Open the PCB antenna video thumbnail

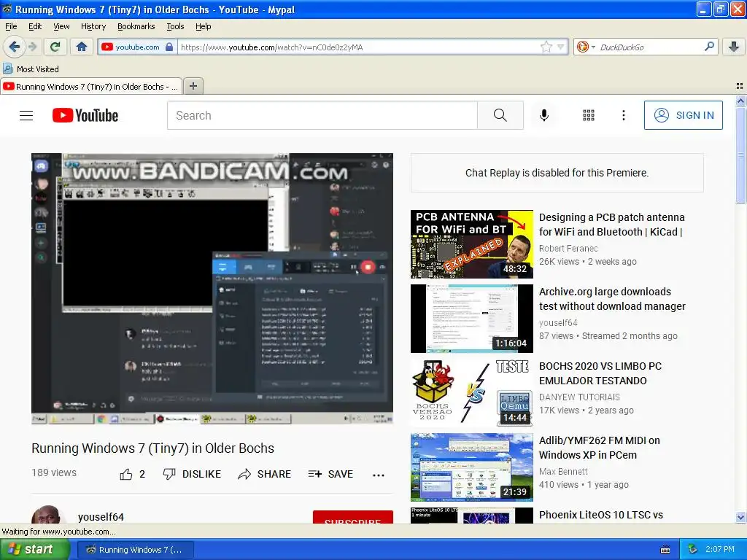472,244
